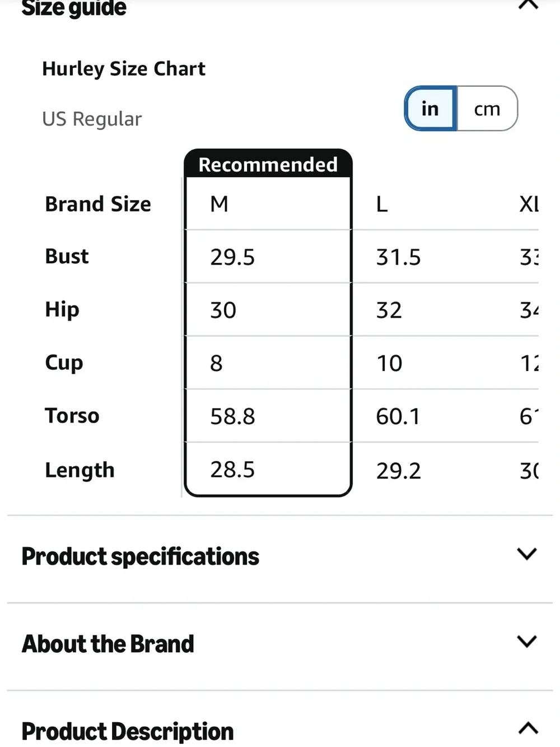
Task: Select the Recommended M size column header
Action: pyautogui.click(x=219, y=204)
